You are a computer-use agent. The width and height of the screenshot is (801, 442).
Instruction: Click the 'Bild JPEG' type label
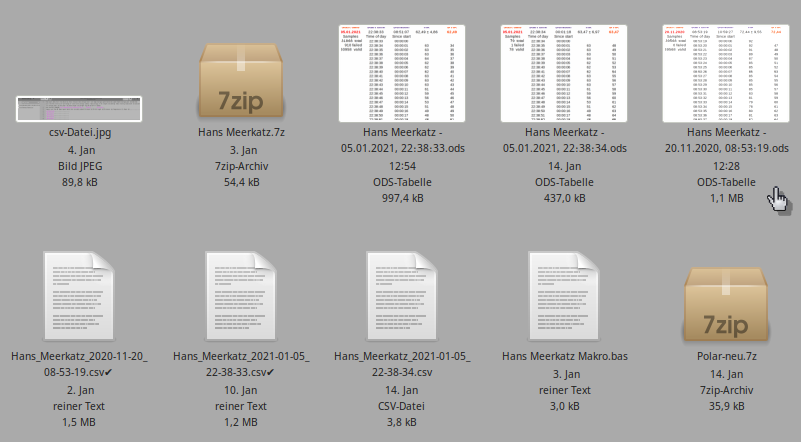[x=80, y=166]
